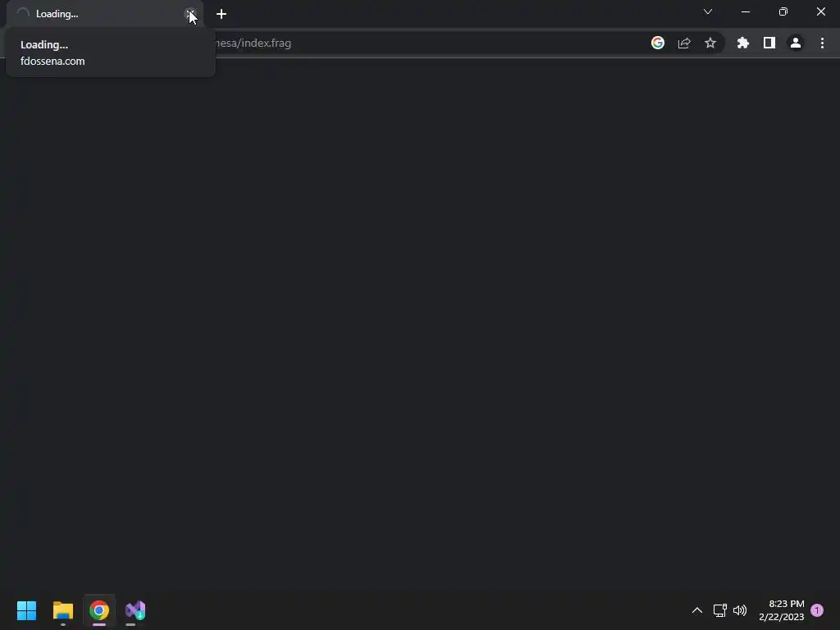
Task: Open the Google icon in address bar
Action: click(x=658, y=43)
